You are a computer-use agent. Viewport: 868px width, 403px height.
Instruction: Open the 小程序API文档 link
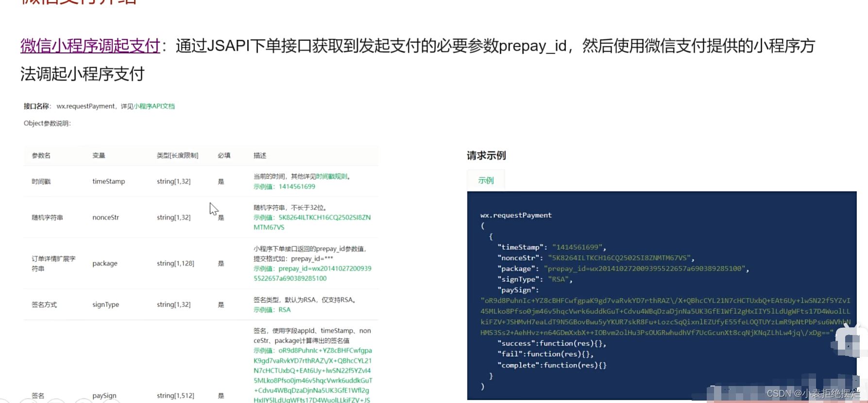coord(154,106)
